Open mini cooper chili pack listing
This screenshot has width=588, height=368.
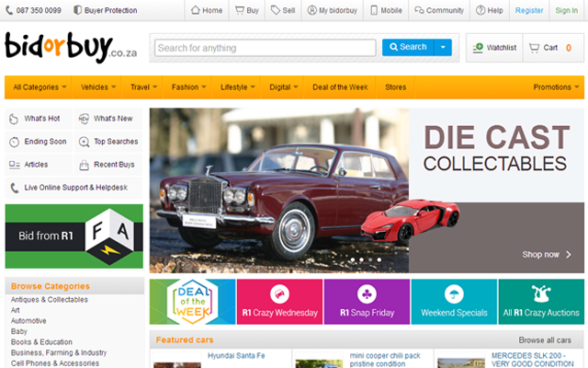tap(385, 360)
